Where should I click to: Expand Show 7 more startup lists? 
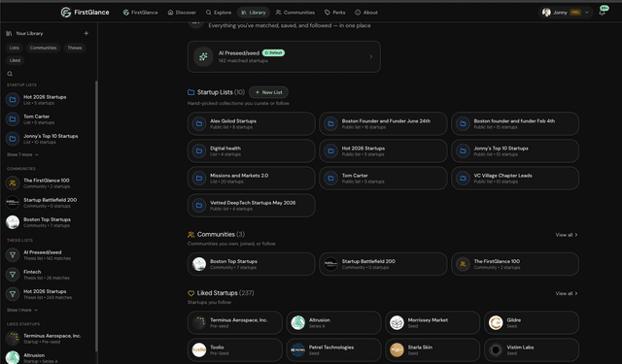[x=22, y=154]
